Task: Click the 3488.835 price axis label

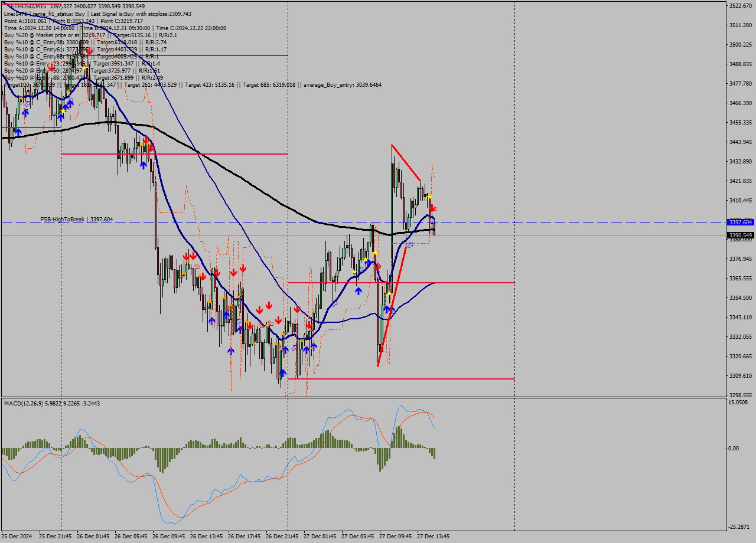Action: (x=741, y=64)
